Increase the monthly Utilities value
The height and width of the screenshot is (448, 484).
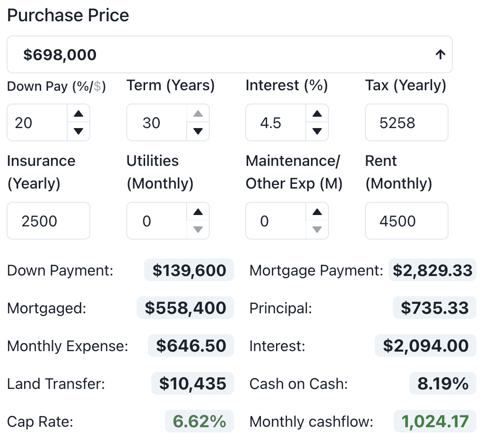199,212
